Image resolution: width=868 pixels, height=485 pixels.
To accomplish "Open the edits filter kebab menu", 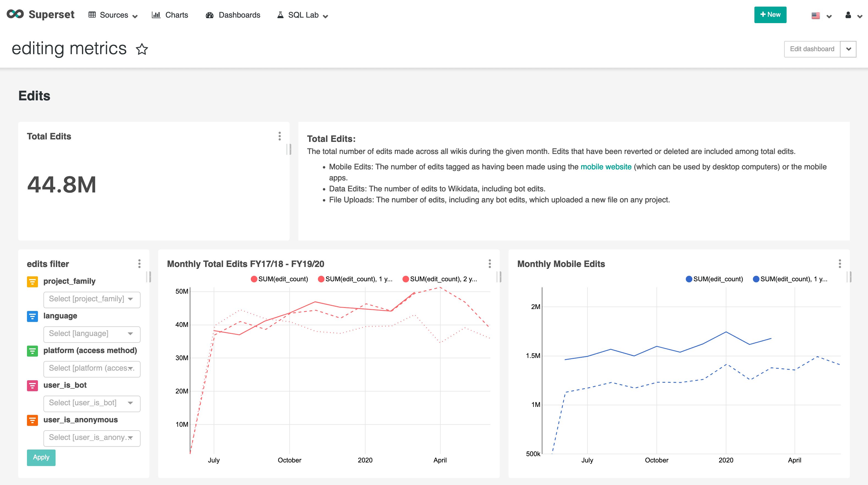I will tap(139, 264).
